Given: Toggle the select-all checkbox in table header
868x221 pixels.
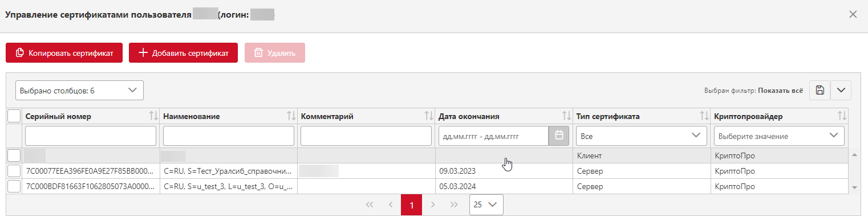Looking at the screenshot, I should (x=14, y=116).
